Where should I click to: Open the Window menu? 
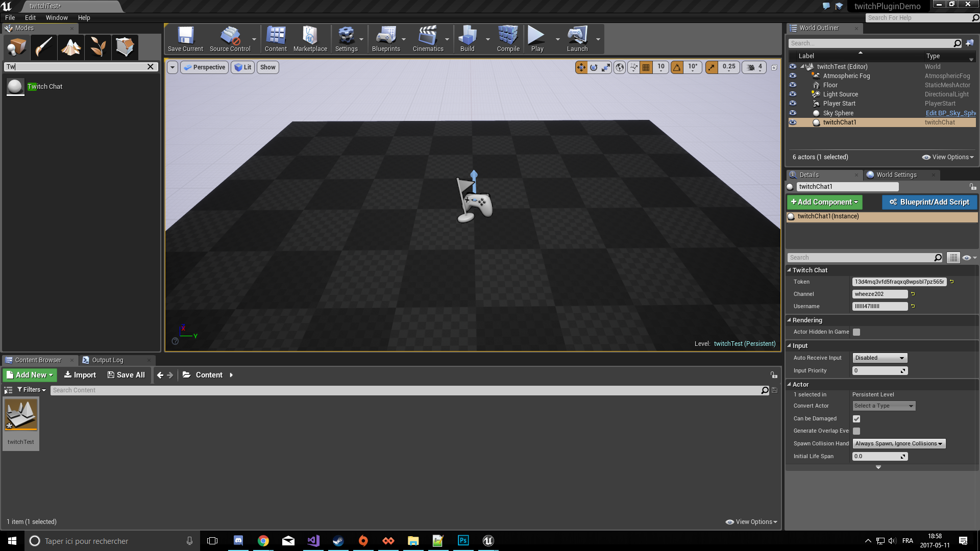57,17
